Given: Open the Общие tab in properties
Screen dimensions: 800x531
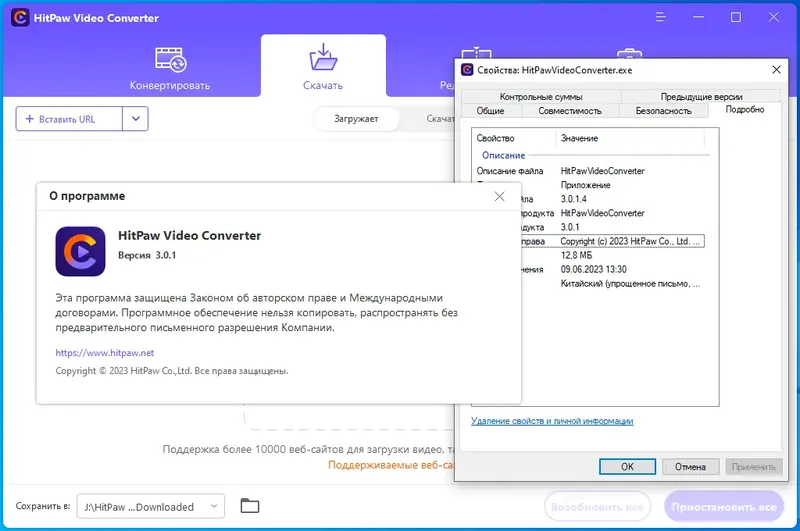Looking at the screenshot, I should pyautogui.click(x=490, y=111).
